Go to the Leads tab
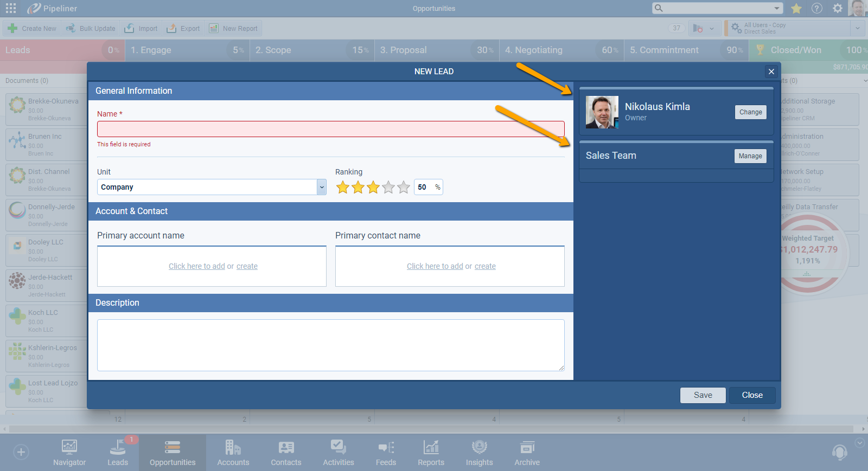Screen dimensions: 868x471 (x=118, y=452)
